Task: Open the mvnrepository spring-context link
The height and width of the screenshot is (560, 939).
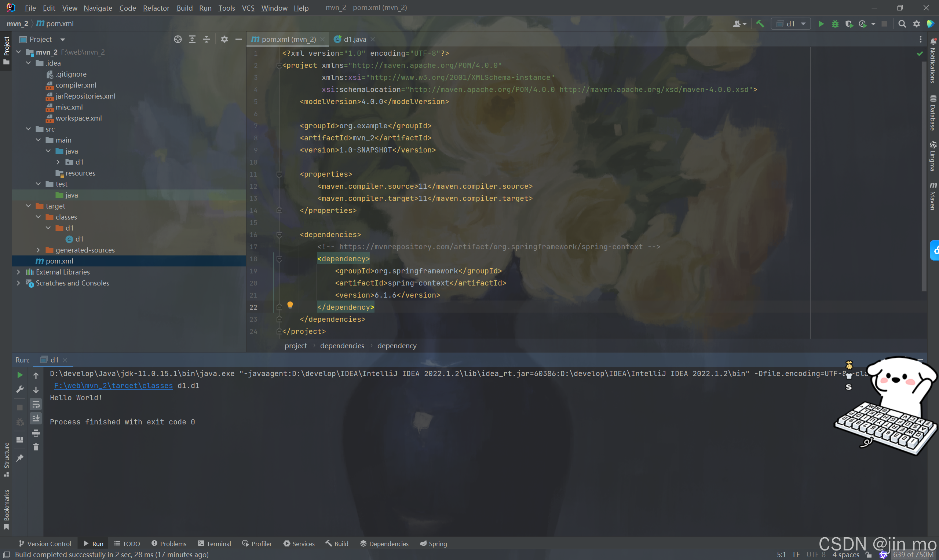Action: click(x=491, y=247)
